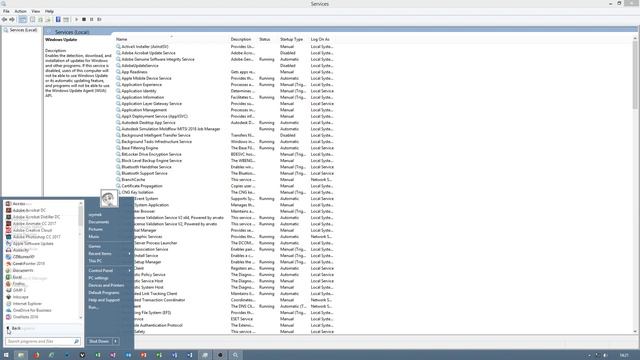This screenshot has width=640, height=360.
Task: Click the Restart Service icon
Action: tap(99, 20)
